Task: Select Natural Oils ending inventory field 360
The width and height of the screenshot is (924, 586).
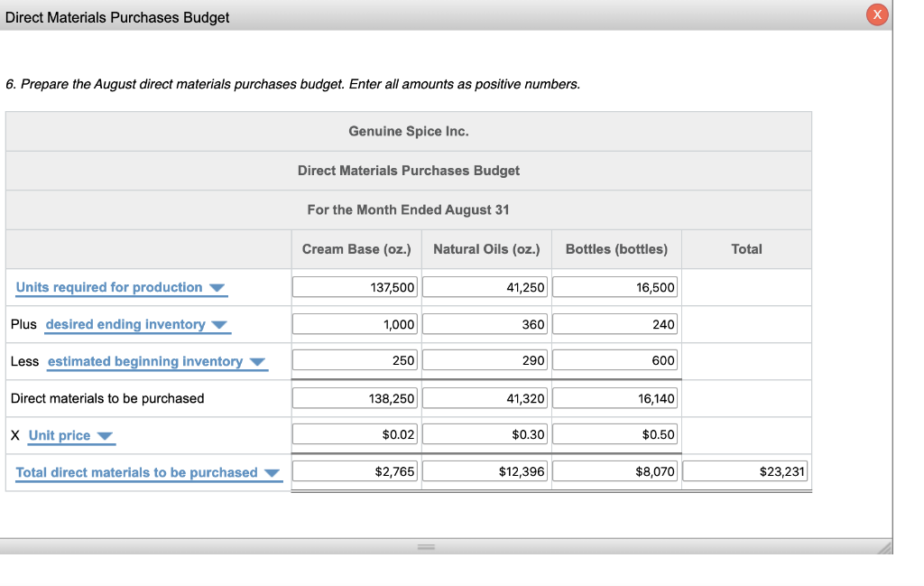Action: pos(485,324)
